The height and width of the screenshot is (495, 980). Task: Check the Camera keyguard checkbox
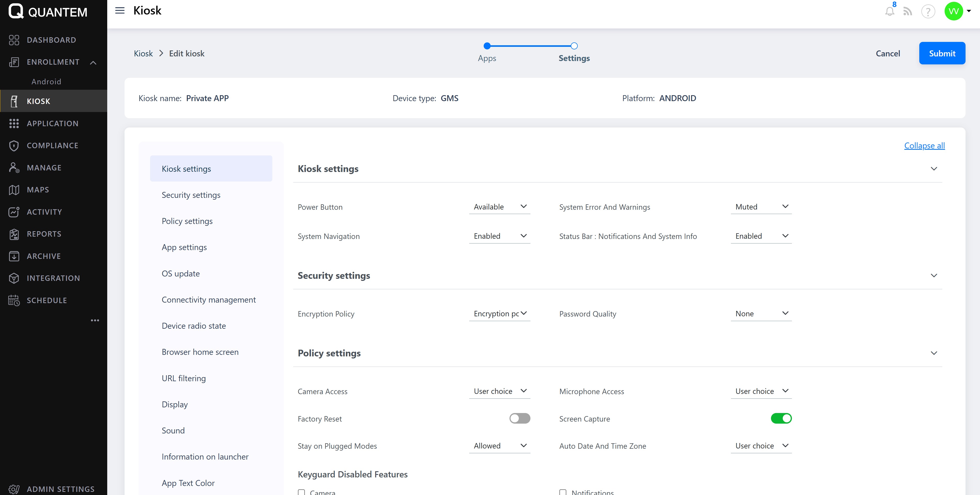301,492
